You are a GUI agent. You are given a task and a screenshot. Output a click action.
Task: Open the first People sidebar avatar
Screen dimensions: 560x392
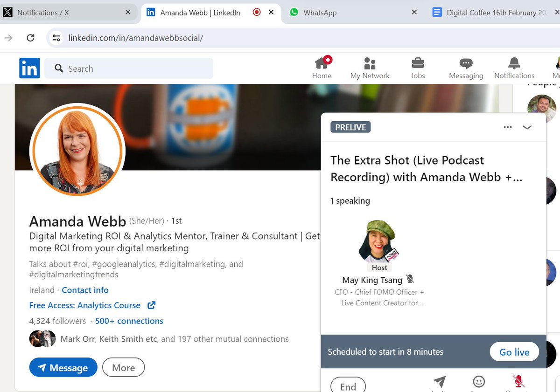tap(542, 109)
